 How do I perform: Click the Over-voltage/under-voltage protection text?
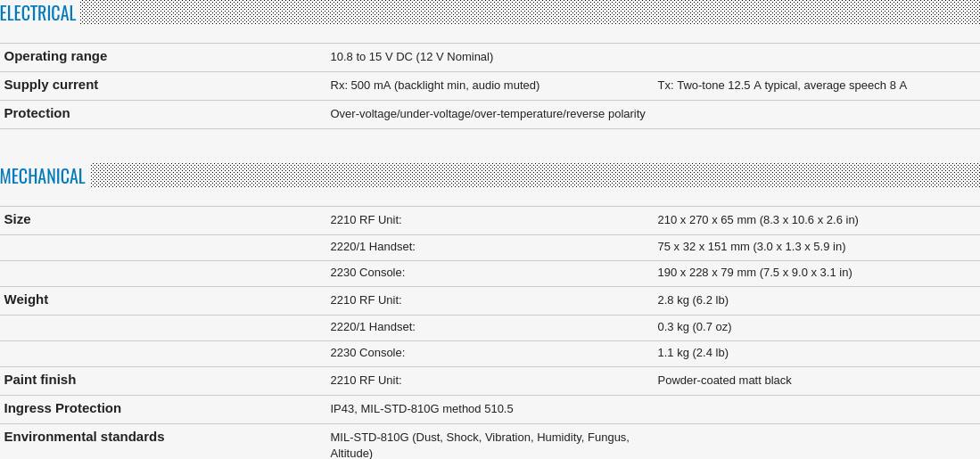tap(488, 114)
